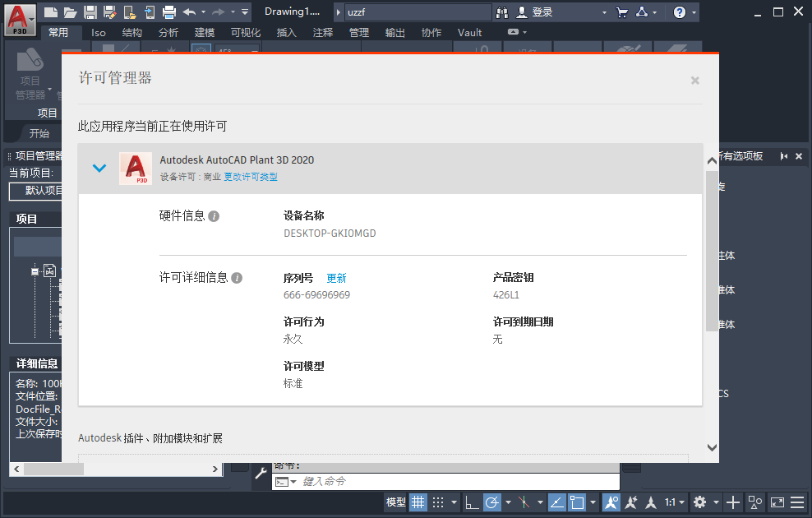The image size is (812, 518).
Task: Click the Open file folder icon
Action: point(71,12)
